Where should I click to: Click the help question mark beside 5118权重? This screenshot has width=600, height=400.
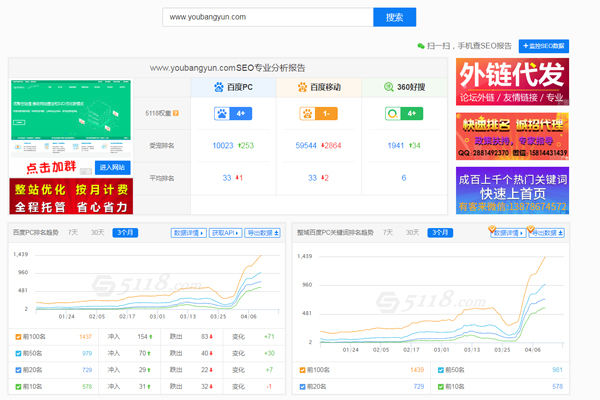pos(176,113)
